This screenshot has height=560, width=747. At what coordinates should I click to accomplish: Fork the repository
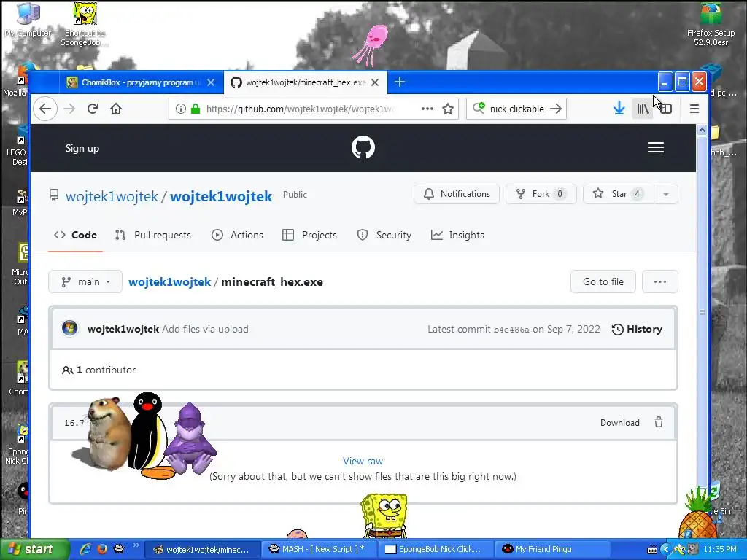[541, 194]
